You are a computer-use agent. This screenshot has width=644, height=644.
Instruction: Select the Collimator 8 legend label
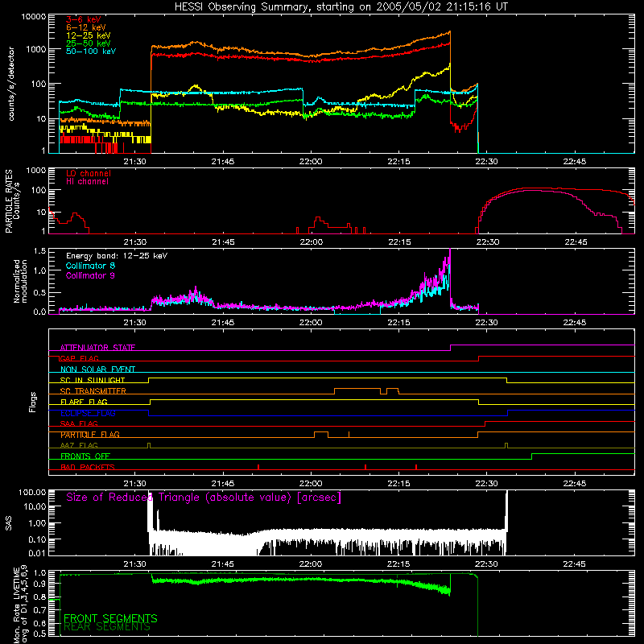pyautogui.click(x=90, y=266)
